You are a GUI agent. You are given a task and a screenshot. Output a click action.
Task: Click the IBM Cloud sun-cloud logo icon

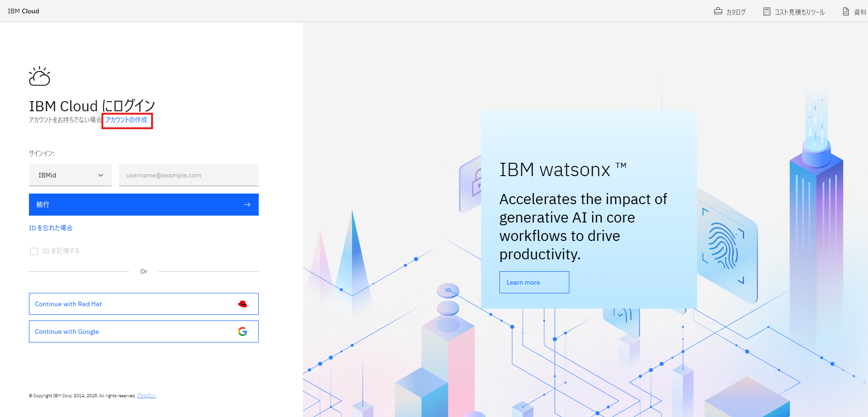40,76
